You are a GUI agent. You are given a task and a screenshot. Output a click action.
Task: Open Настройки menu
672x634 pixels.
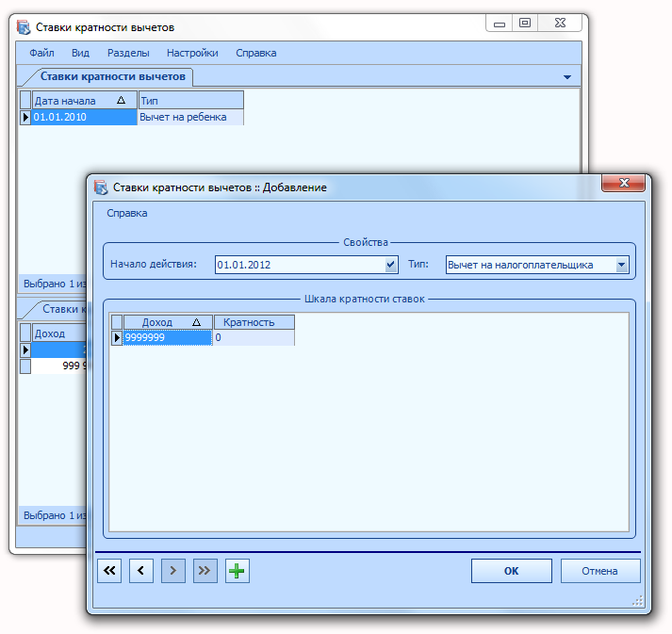(x=192, y=53)
